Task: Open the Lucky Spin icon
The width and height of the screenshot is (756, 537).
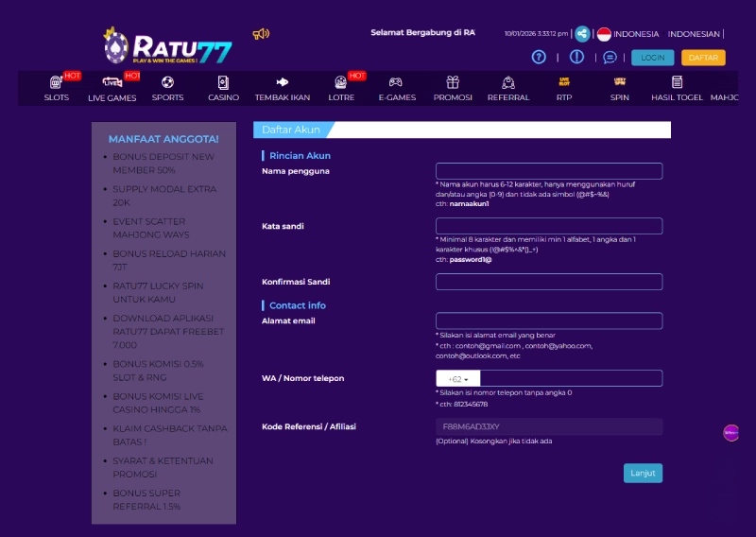Action: coord(620,81)
